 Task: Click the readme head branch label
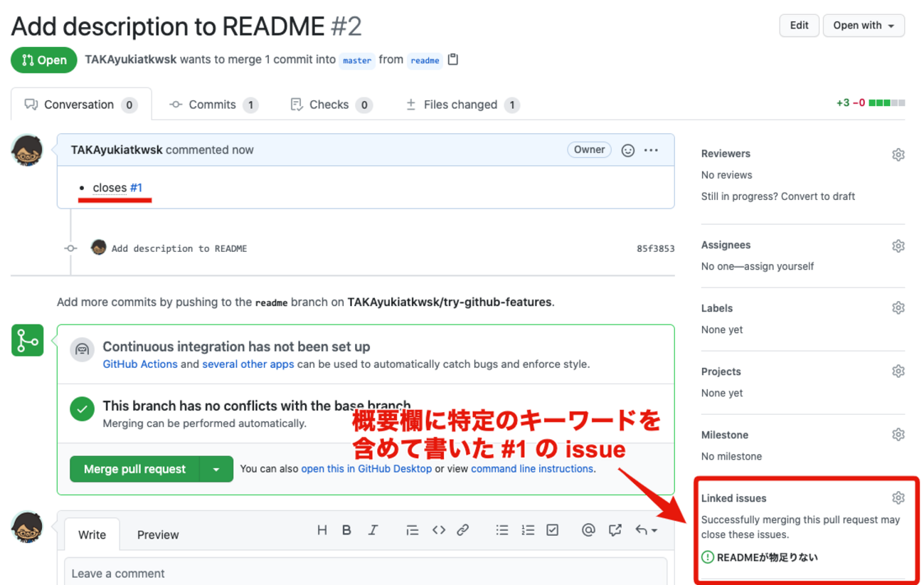click(425, 60)
